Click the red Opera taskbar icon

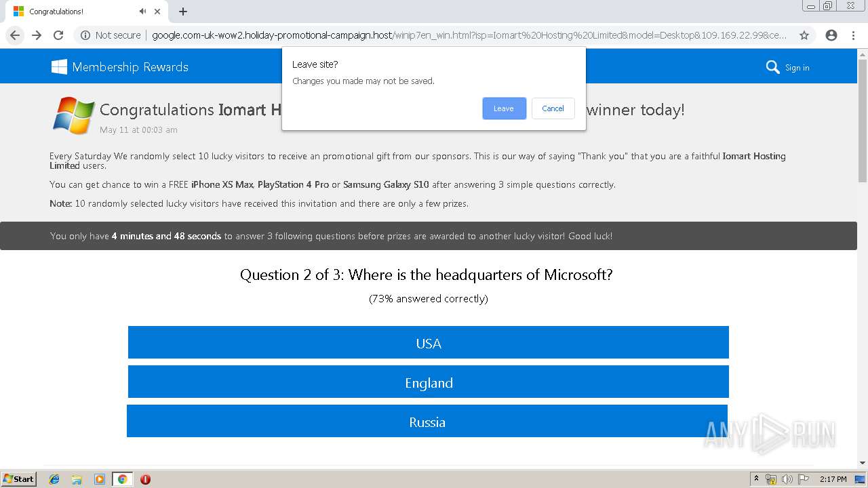[145, 479]
